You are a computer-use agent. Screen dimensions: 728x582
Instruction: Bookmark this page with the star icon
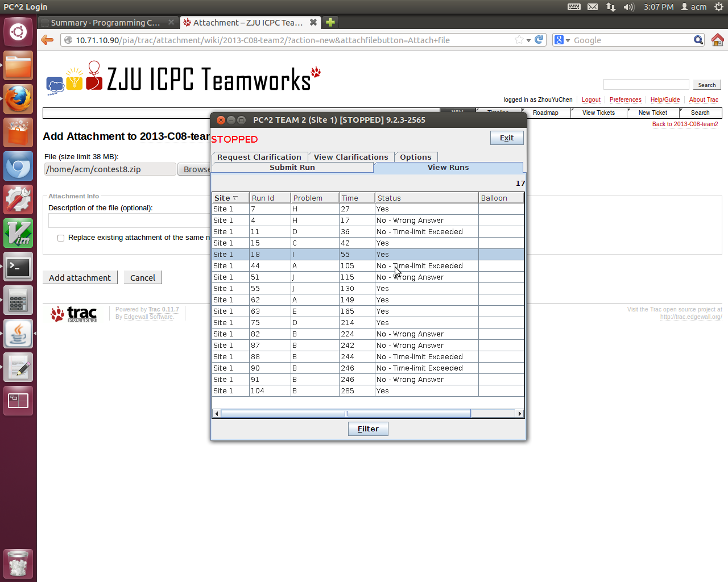(x=519, y=40)
